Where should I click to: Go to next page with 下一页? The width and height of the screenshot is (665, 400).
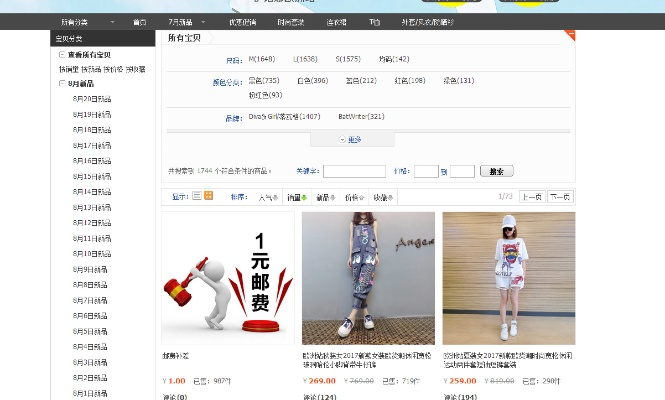559,197
